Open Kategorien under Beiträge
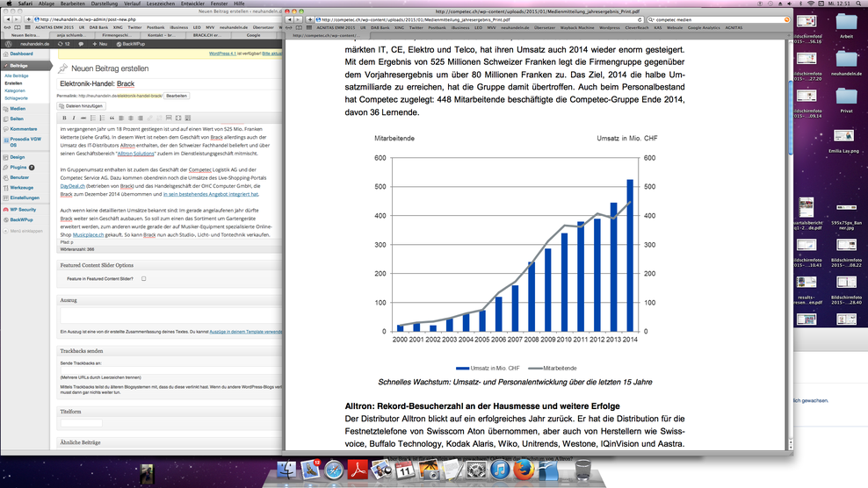The width and height of the screenshot is (868, 488). pos(15,90)
